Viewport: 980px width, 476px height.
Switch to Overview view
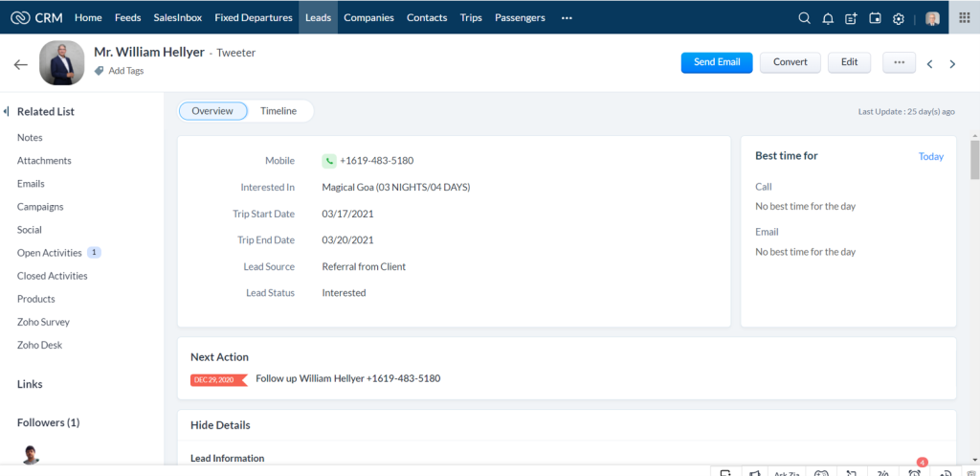coord(212,111)
